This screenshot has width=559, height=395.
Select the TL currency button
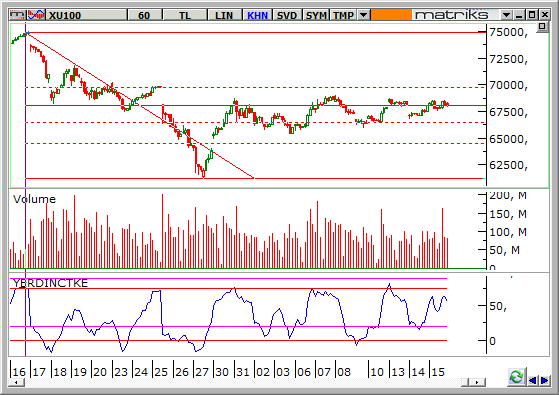pos(185,15)
